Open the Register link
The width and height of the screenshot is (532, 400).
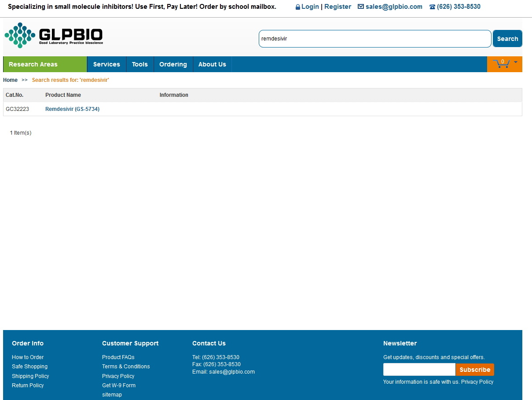(x=338, y=7)
